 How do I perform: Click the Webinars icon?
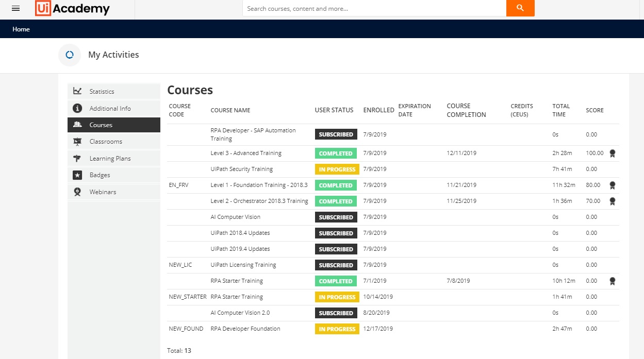pyautogui.click(x=77, y=192)
